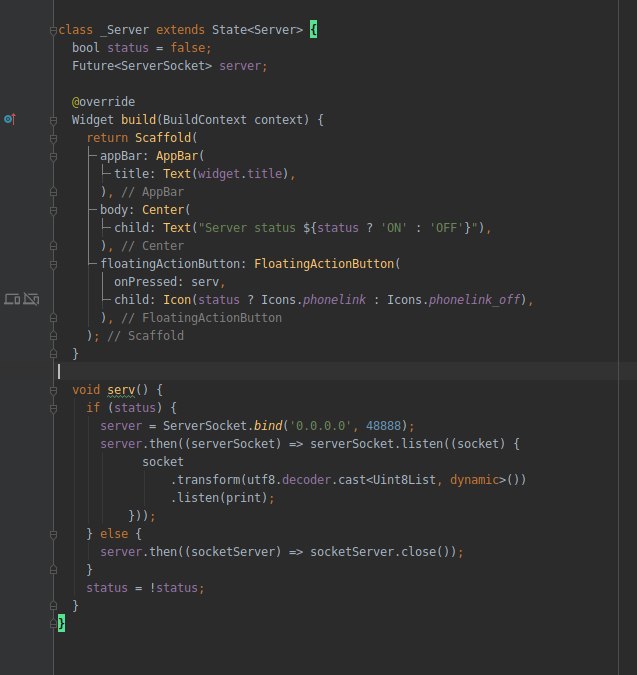Fold the if (status) block
Screen dimensions: 637x675
pos(53,409)
